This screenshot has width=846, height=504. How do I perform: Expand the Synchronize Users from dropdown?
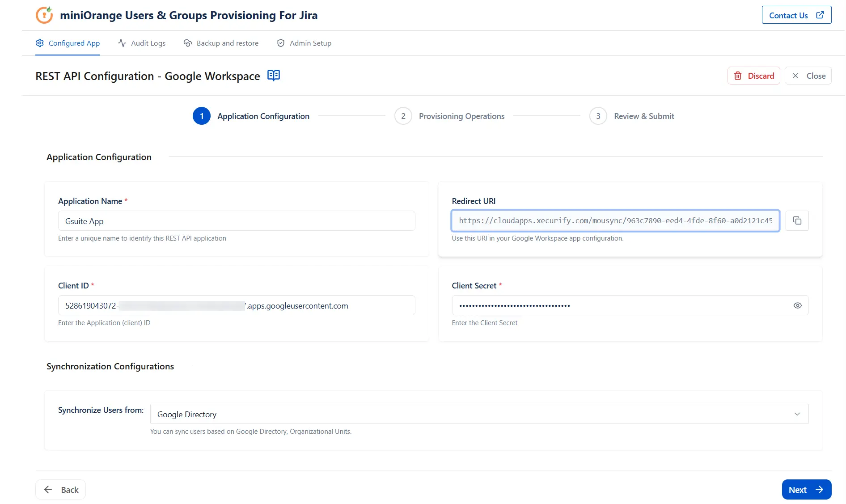click(x=479, y=414)
